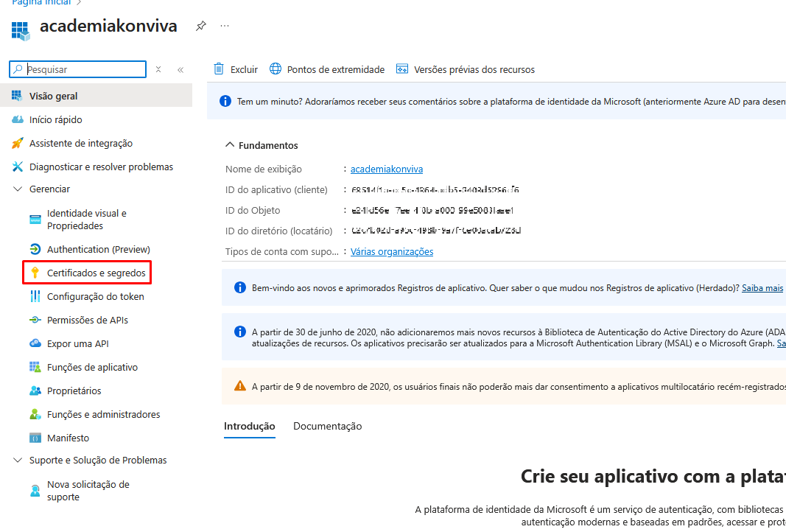Open the more options ellipsis menu

tap(225, 26)
